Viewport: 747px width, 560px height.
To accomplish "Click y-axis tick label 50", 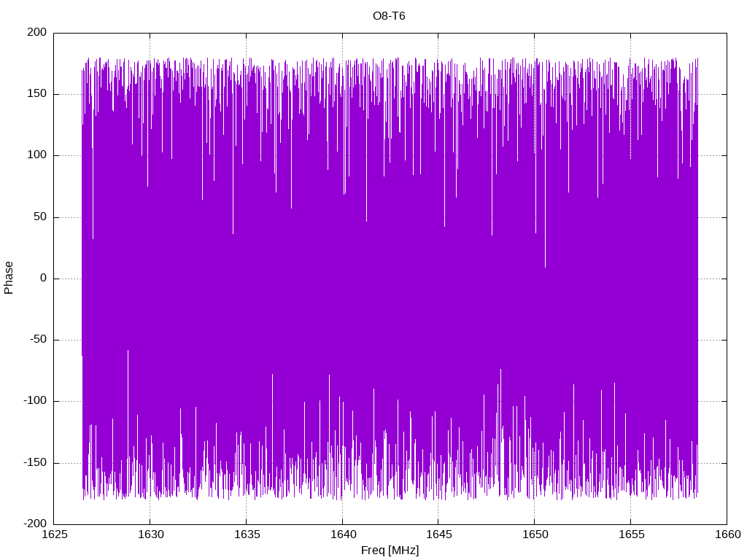I will tap(41, 217).
